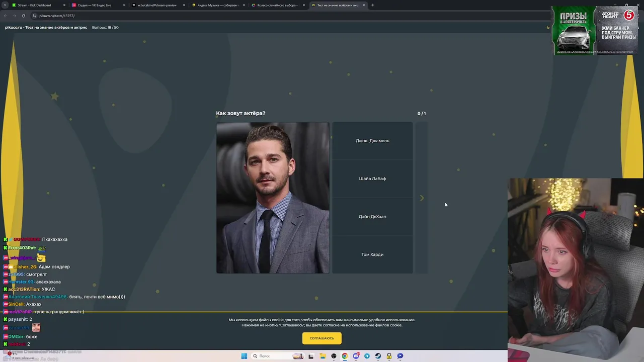
Task: Click chat message 'УЖАС'
Action: tap(48, 290)
